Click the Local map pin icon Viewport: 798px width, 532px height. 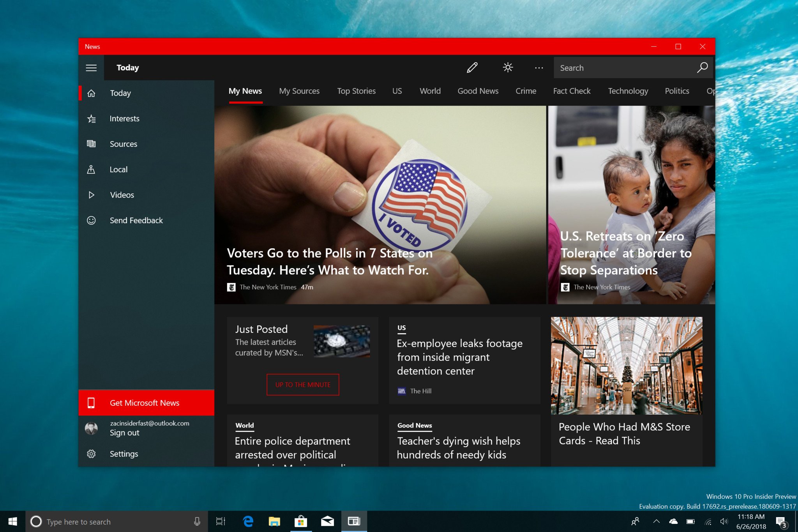tap(91, 170)
